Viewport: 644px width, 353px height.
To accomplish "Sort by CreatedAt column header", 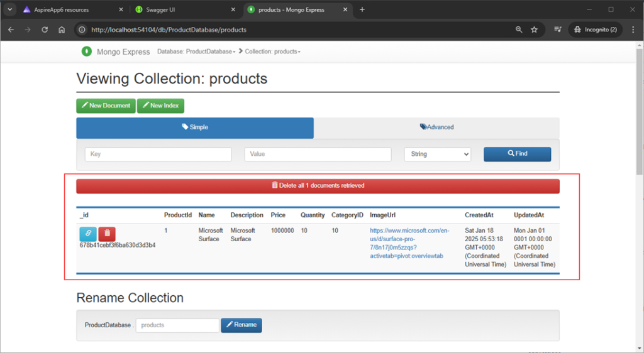I will 479,215.
